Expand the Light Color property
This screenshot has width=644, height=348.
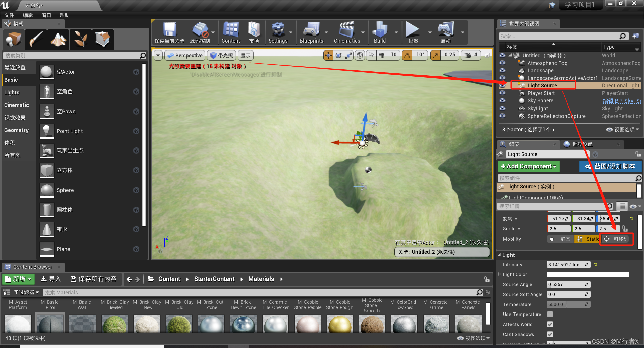pos(500,274)
